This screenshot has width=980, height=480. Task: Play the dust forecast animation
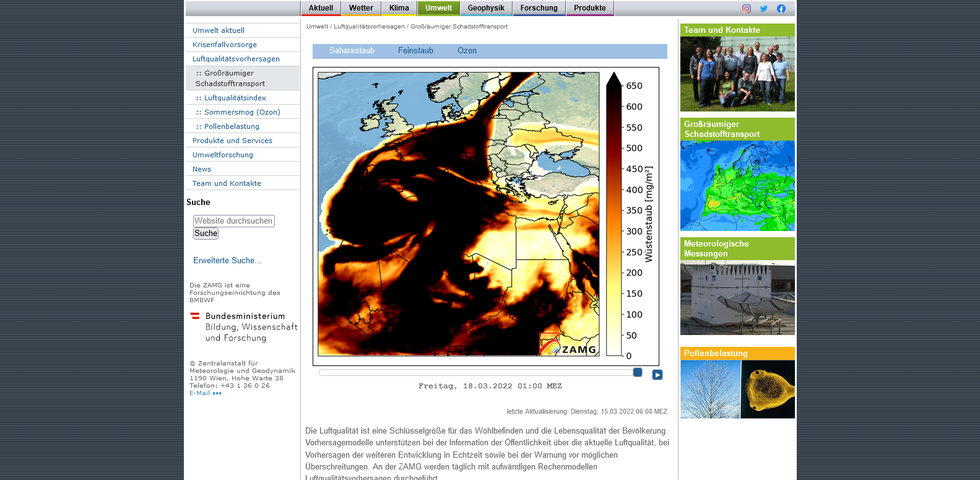pos(657,375)
